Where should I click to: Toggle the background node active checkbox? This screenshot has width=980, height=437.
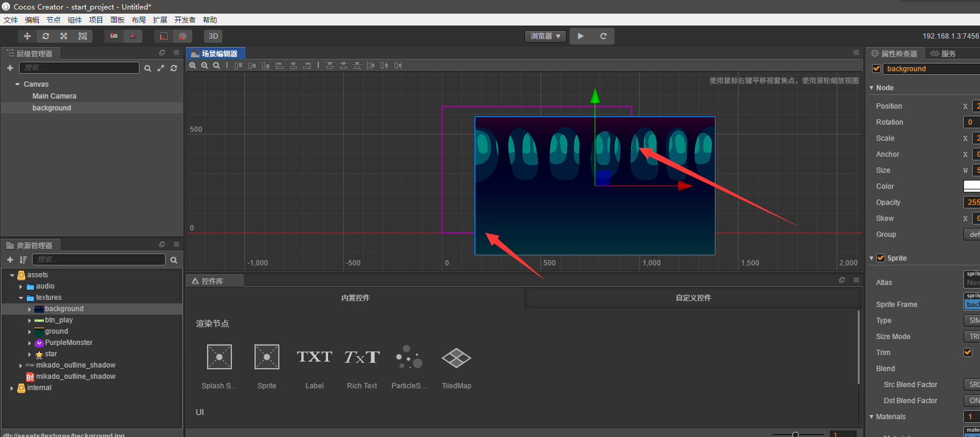(x=876, y=69)
